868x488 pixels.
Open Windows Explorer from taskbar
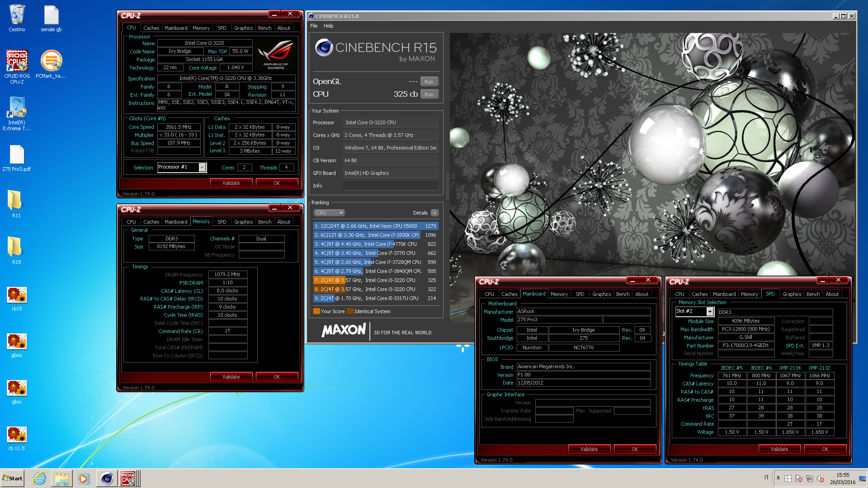pos(62,479)
